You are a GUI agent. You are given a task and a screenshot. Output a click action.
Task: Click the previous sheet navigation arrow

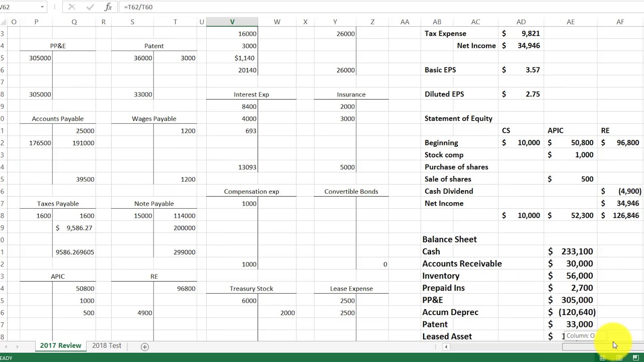coord(6,346)
